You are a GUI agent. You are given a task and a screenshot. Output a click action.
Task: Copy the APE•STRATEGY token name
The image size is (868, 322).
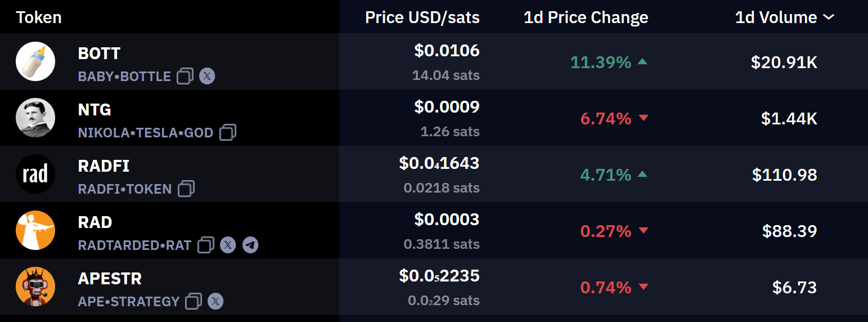194,301
